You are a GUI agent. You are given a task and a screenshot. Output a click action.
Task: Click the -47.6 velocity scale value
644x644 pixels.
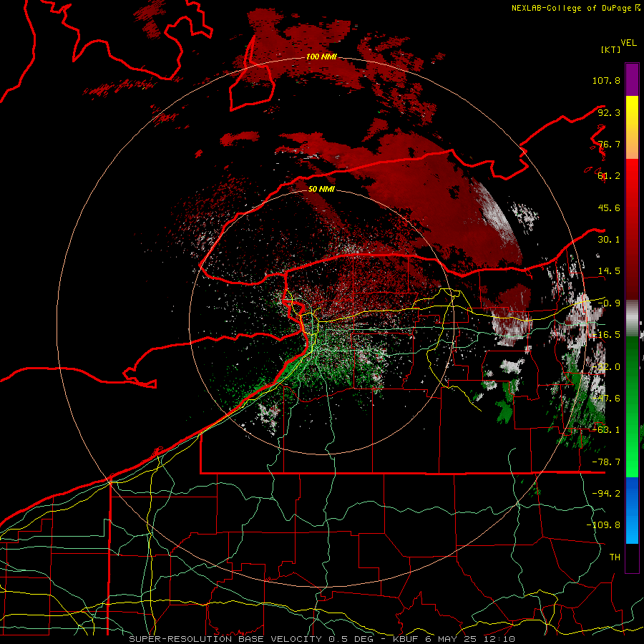coord(606,399)
